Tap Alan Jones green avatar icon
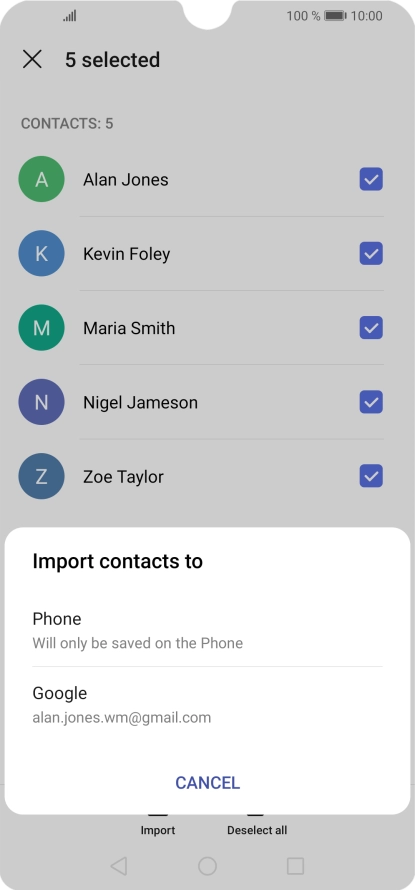Image resolution: width=415 pixels, height=890 pixels. tap(41, 179)
